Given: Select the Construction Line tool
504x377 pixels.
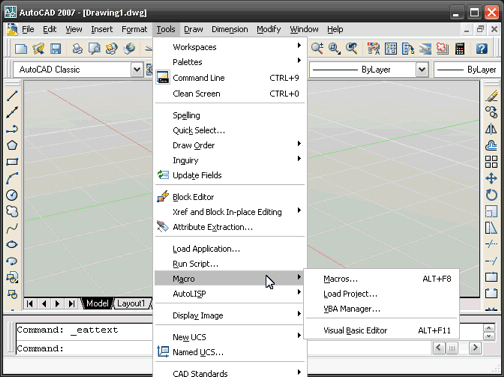Looking at the screenshot, I should [x=12, y=112].
